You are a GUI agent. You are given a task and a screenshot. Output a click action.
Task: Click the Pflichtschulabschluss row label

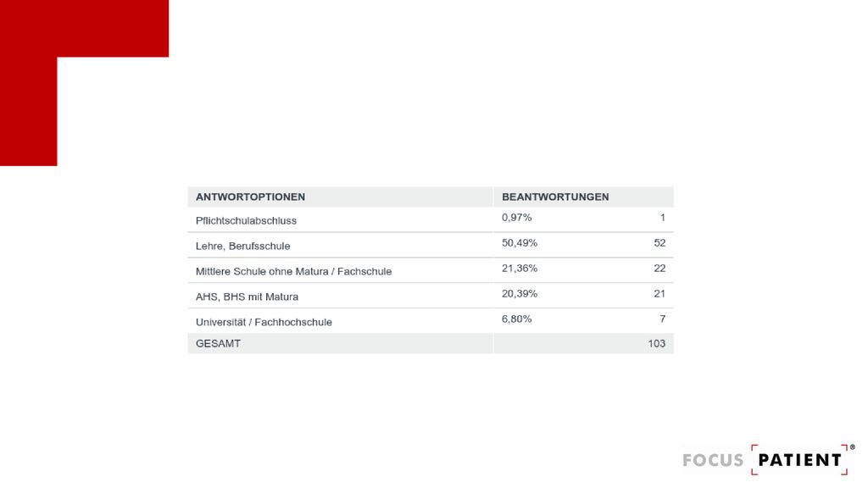pyautogui.click(x=246, y=221)
